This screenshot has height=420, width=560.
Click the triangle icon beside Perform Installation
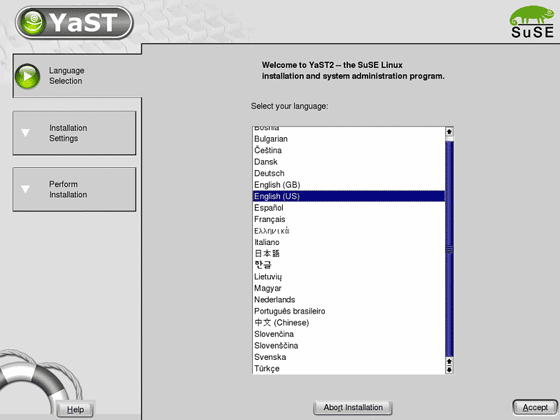coord(25,189)
